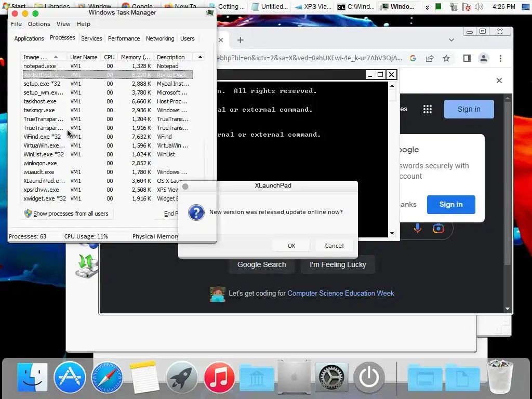Click light blue Sign in at top

469,109
